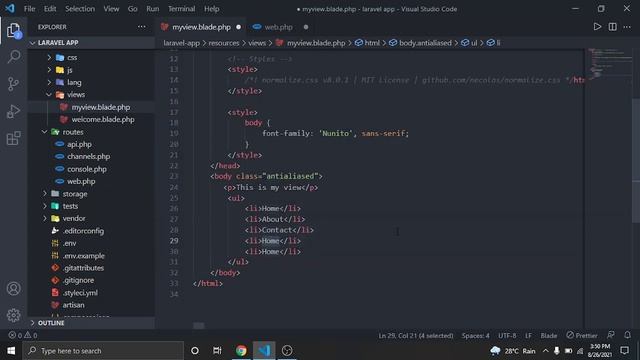640x360 pixels.
Task: Switch to web.php editor tab
Action: click(279, 27)
